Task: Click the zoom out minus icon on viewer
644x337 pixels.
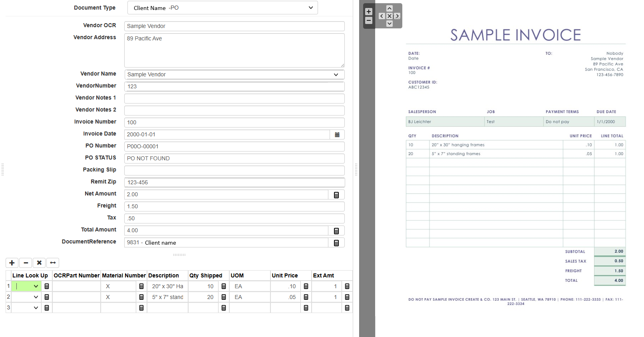Action: [x=369, y=20]
